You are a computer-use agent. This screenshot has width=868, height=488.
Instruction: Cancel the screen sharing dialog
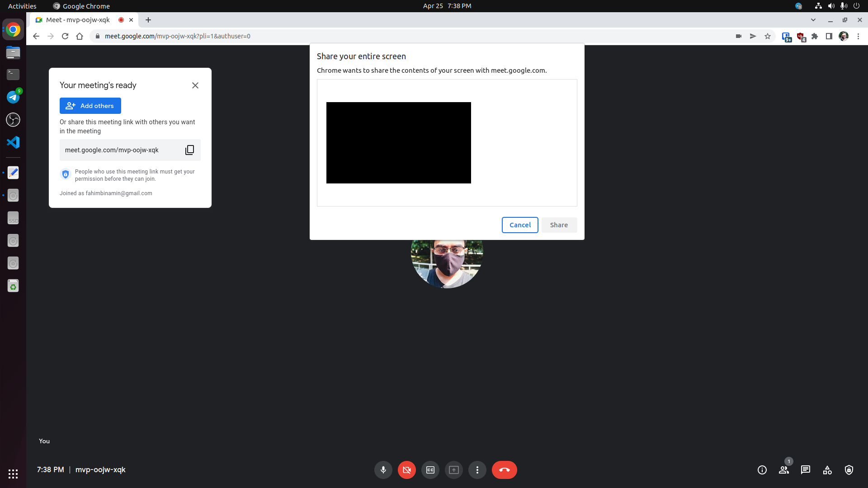click(519, 225)
